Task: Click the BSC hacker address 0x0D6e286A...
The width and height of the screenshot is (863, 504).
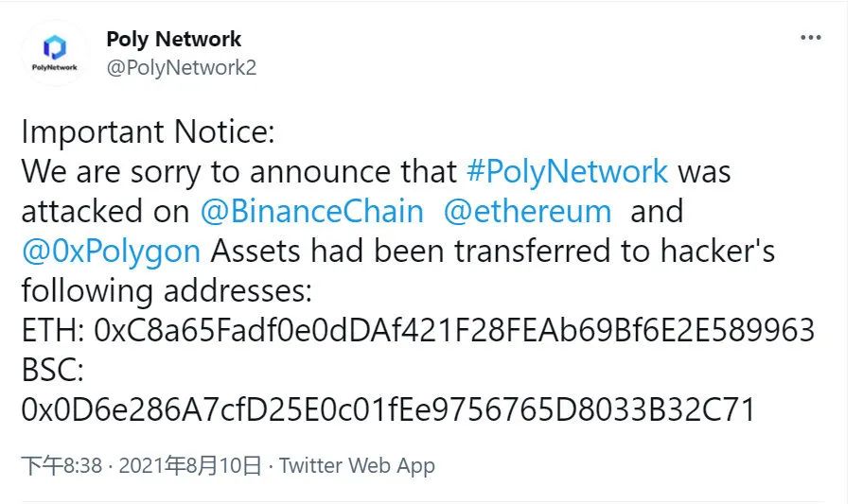Action: (388, 409)
